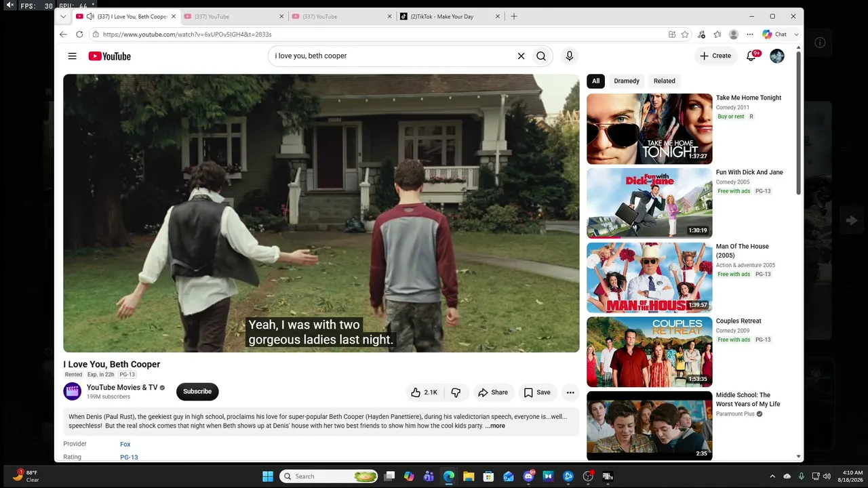Open Take Me Home Tonight thumbnail

(x=650, y=129)
